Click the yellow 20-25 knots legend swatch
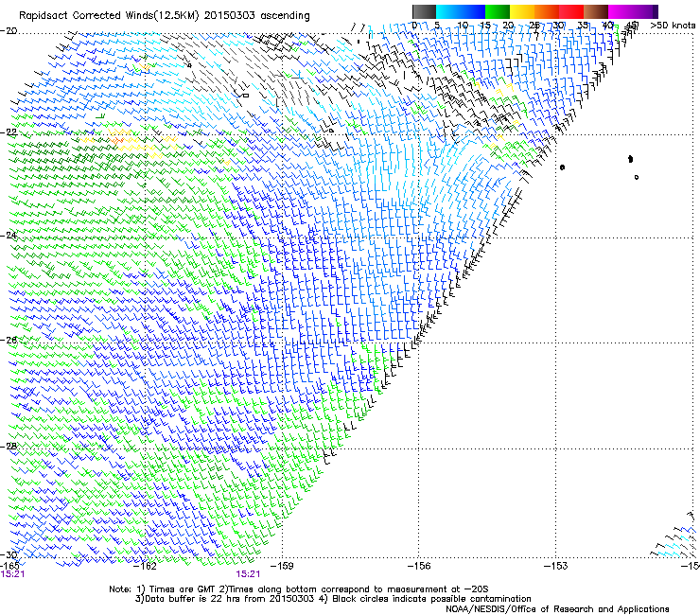The width and height of the screenshot is (700, 615). pos(521,11)
